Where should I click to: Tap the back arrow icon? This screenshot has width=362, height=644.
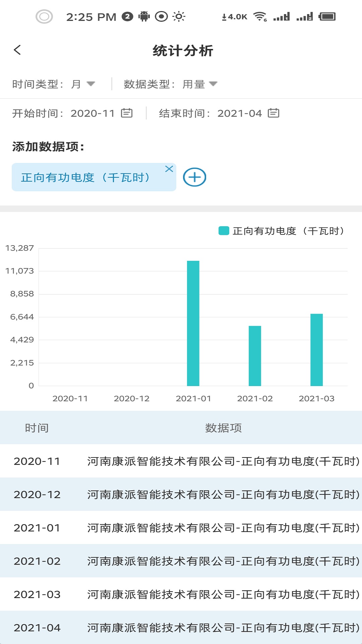click(x=17, y=50)
